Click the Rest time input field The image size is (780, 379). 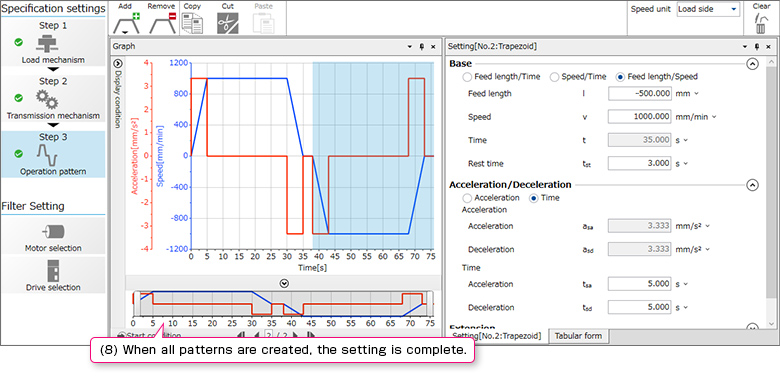(640, 164)
